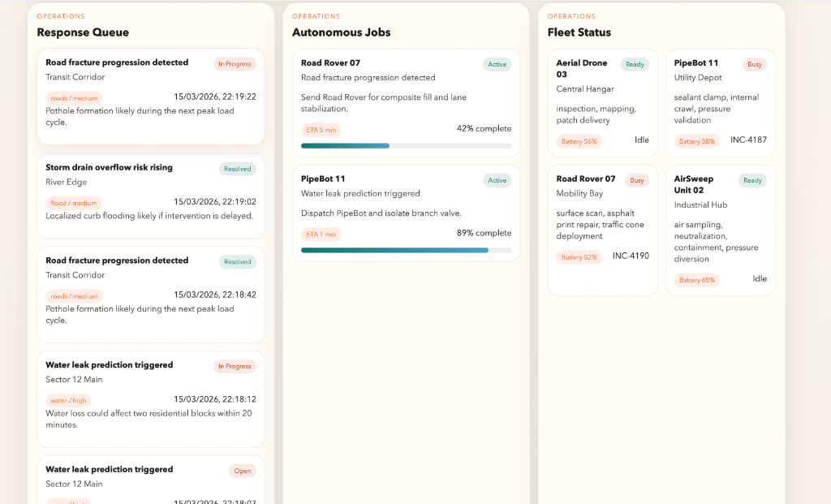The width and height of the screenshot is (831, 504).
Task: Click the Storm drain card's Resolved badge
Action: pos(237,169)
